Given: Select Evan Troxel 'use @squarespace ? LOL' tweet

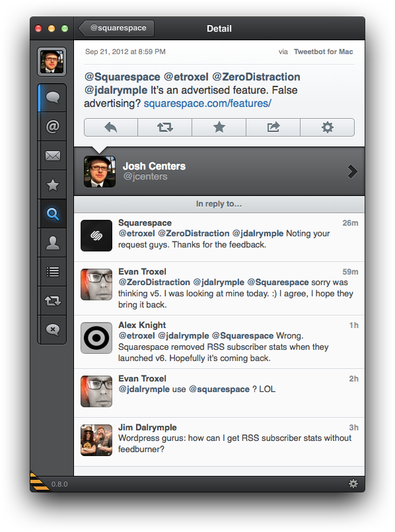Looking at the screenshot, I should point(219,393).
